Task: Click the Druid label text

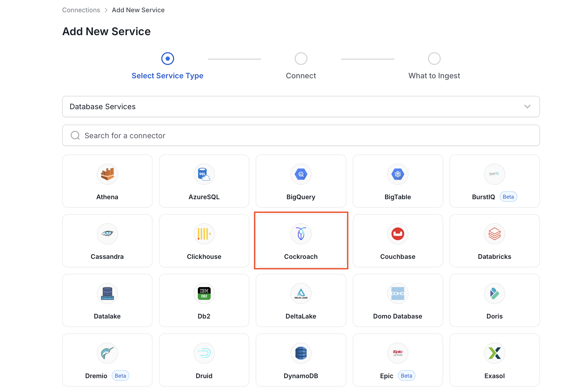Action: (x=204, y=376)
